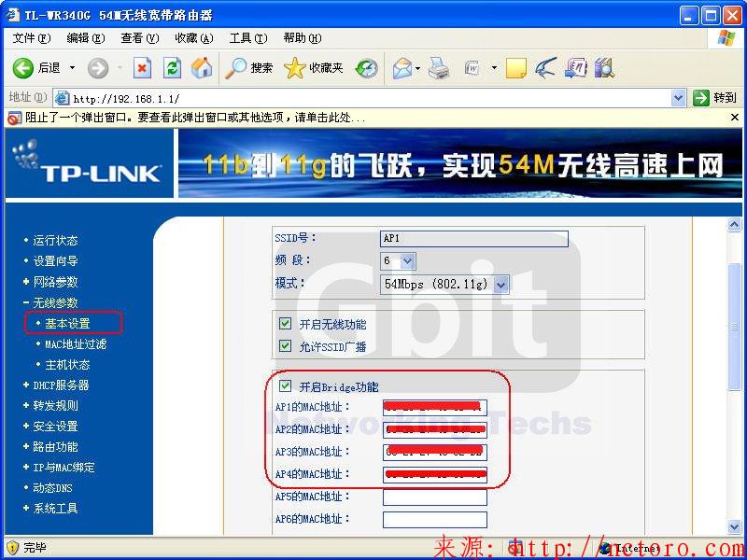Click the green Go arrow button

(x=701, y=99)
